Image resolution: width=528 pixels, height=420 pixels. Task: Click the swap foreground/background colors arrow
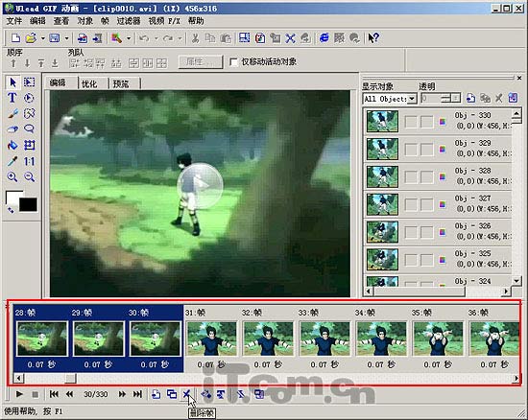11,210
